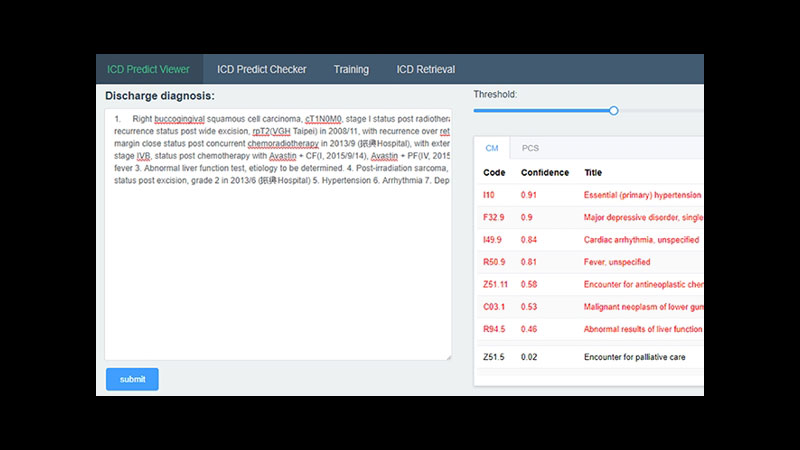This screenshot has width=800, height=450.
Task: Select the R50.9 Fever unspecified row
Action: pos(590,262)
